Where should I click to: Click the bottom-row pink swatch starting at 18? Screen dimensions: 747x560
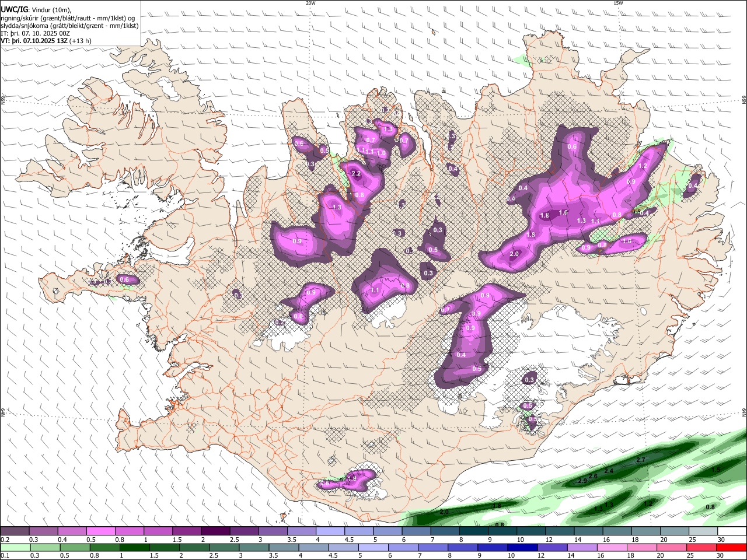tap(641, 547)
